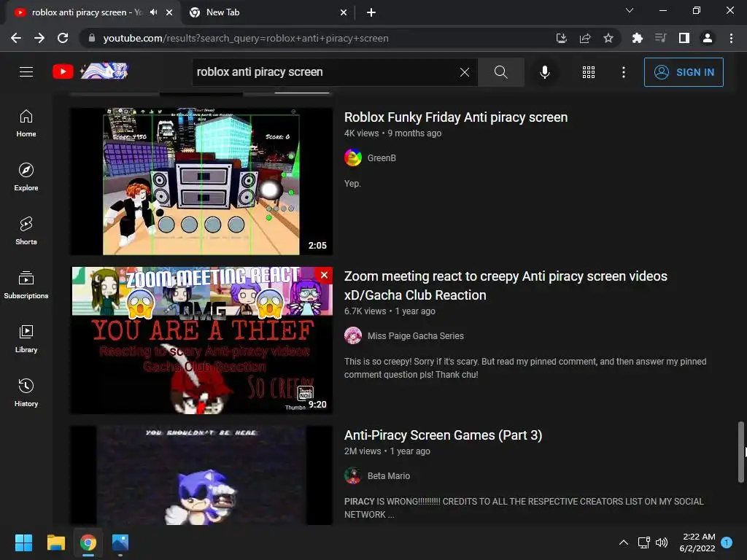Screen dimensions: 747x560
Task: Open the Zoom Meeting React thumbnail
Action: (x=201, y=340)
